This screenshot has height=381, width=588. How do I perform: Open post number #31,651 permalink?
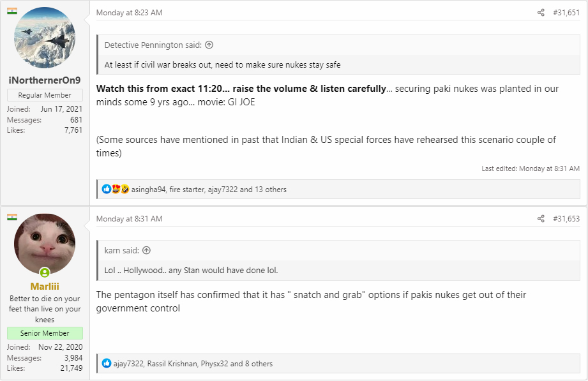pos(566,13)
